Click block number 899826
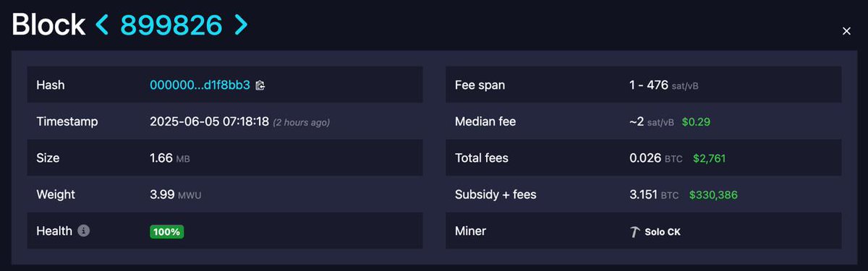Screen dimensions: 868x271 [171, 25]
